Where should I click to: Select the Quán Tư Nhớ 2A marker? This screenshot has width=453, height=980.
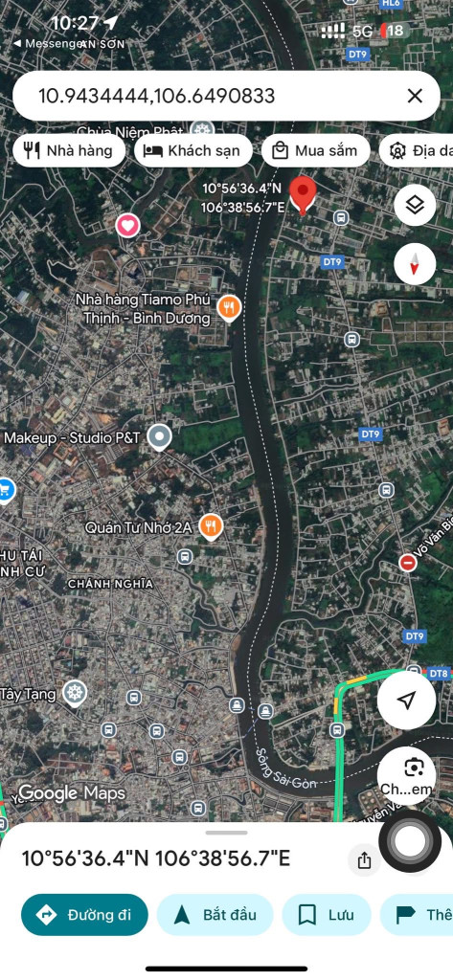211,527
